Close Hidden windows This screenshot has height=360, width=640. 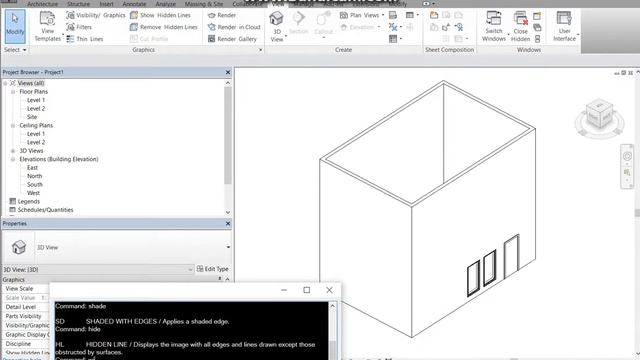(x=520, y=27)
